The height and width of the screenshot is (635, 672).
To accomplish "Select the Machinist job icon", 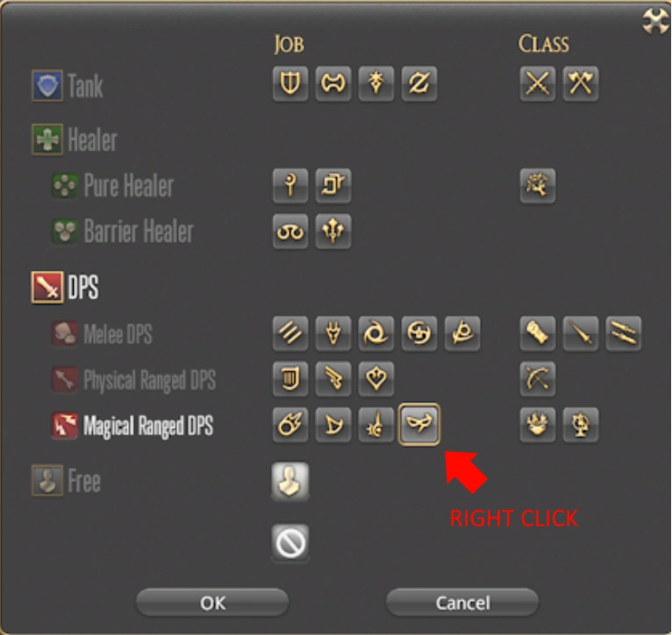I will pos(333,379).
